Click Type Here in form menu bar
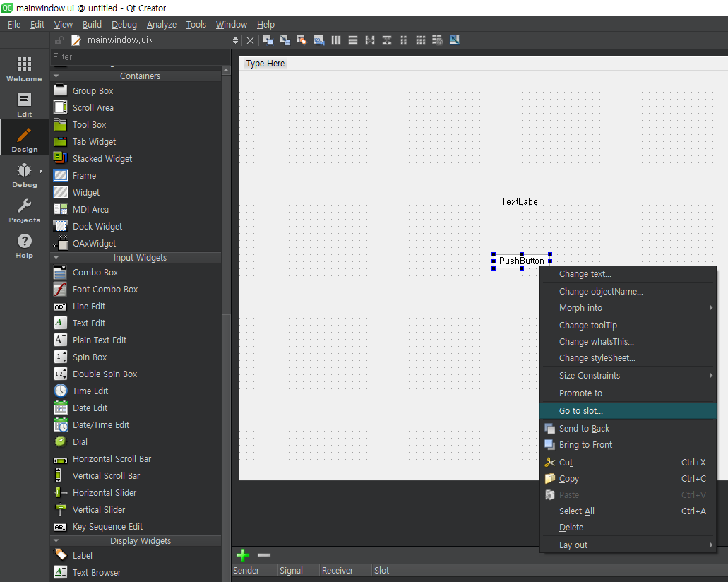This screenshot has height=582, width=728. (x=265, y=64)
